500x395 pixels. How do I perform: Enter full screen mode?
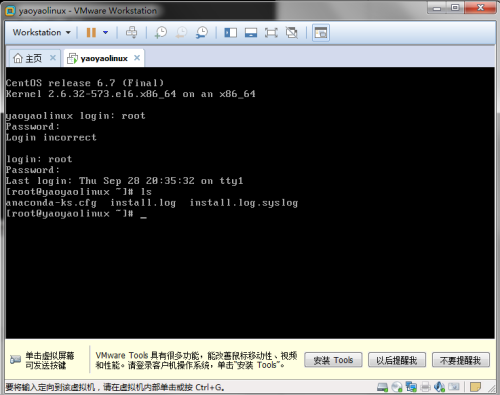(x=271, y=32)
